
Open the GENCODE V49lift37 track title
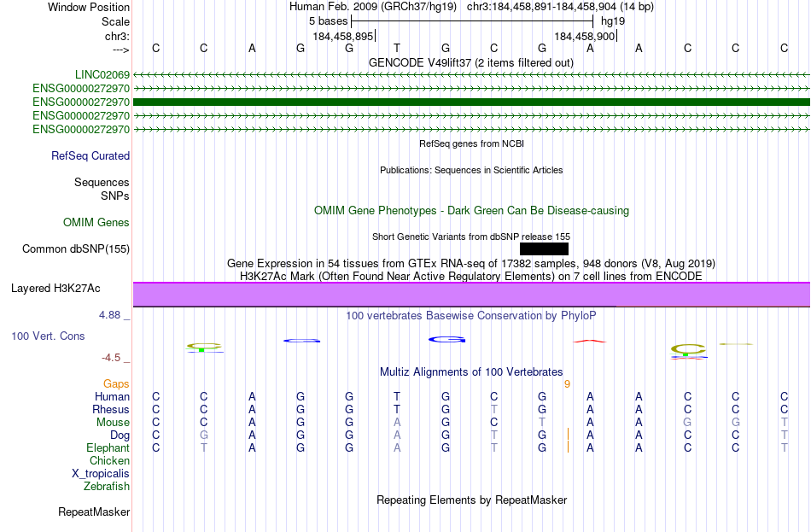point(470,62)
